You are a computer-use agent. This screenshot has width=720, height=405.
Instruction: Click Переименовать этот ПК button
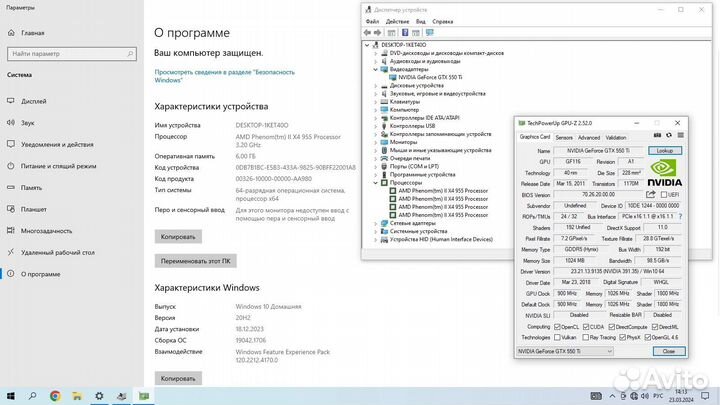[x=196, y=261]
